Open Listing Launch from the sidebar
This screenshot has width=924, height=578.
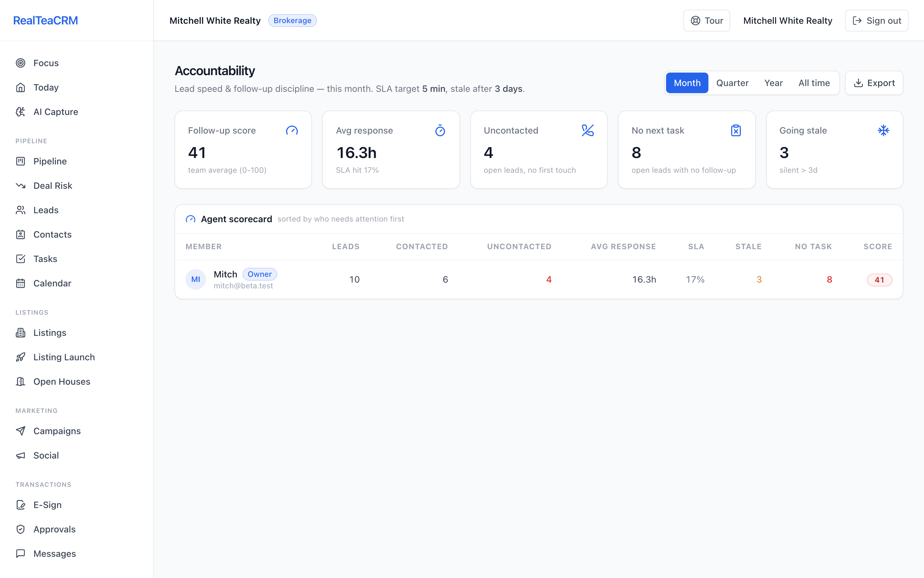point(76,357)
